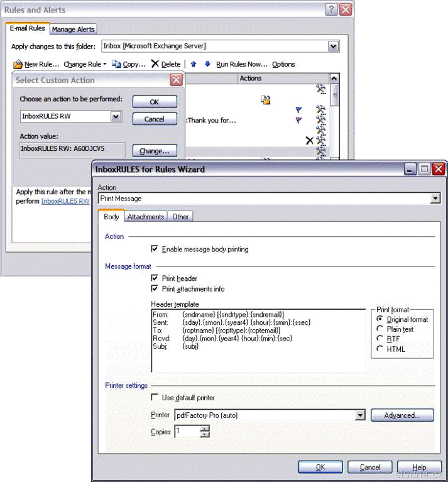Click the Actions column header

pyautogui.click(x=283, y=79)
